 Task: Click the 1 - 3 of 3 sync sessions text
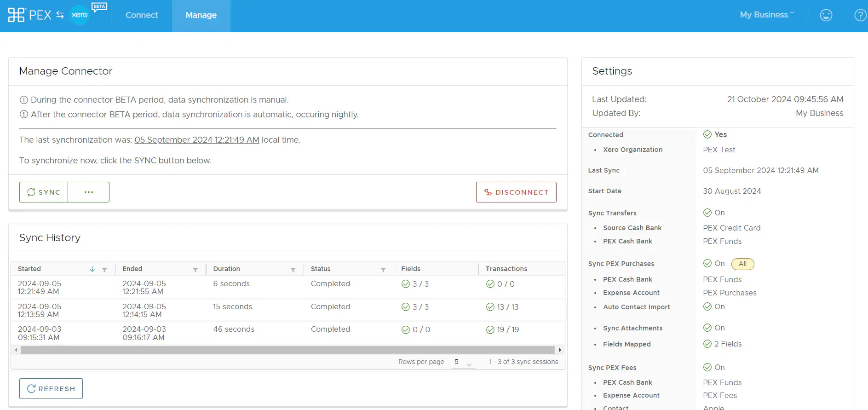pos(523,362)
